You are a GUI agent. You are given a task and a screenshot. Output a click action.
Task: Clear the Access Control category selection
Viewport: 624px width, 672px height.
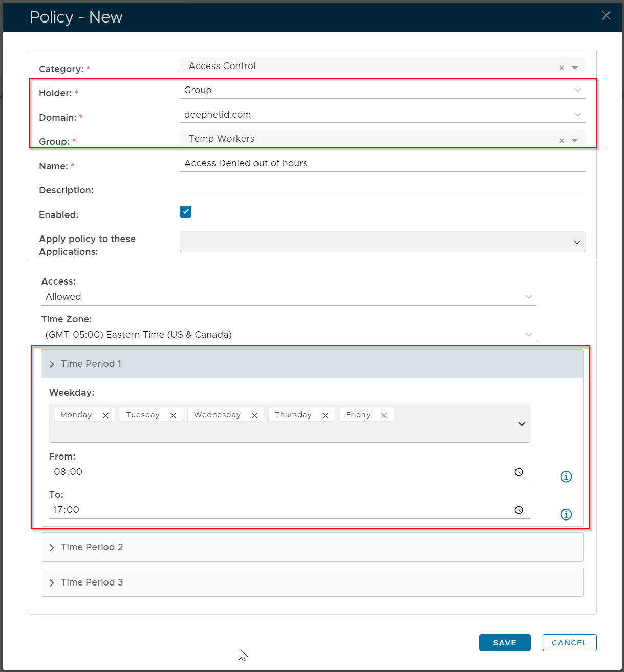[x=562, y=68]
